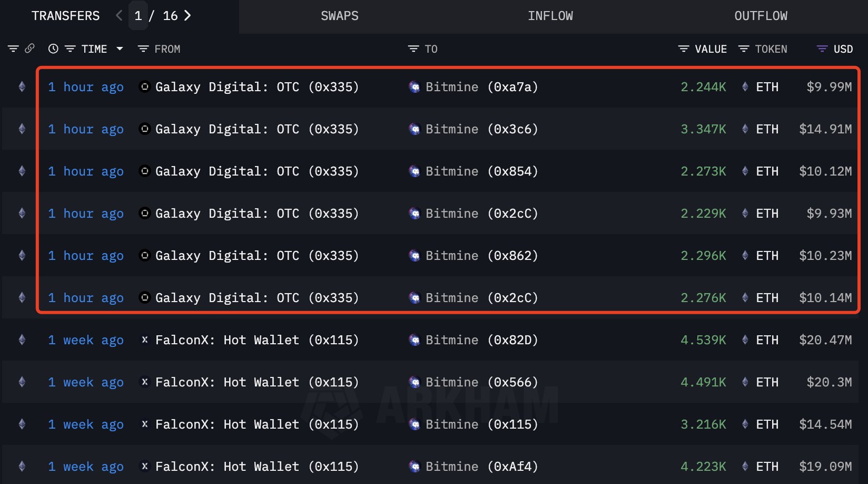Click Galaxy Digital logo in $10.12M row

pyautogui.click(x=144, y=171)
